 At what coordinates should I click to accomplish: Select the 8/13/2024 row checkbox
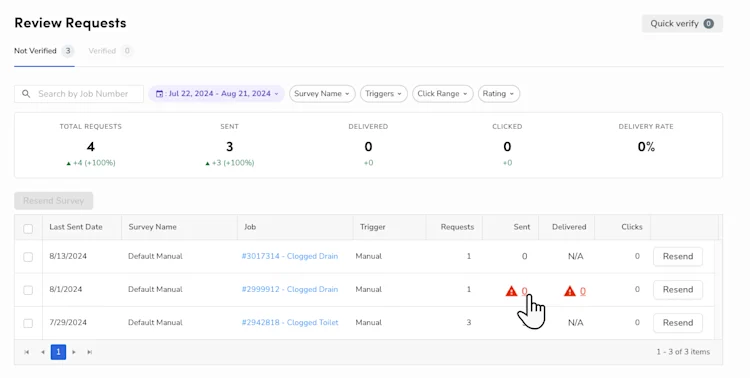28,257
